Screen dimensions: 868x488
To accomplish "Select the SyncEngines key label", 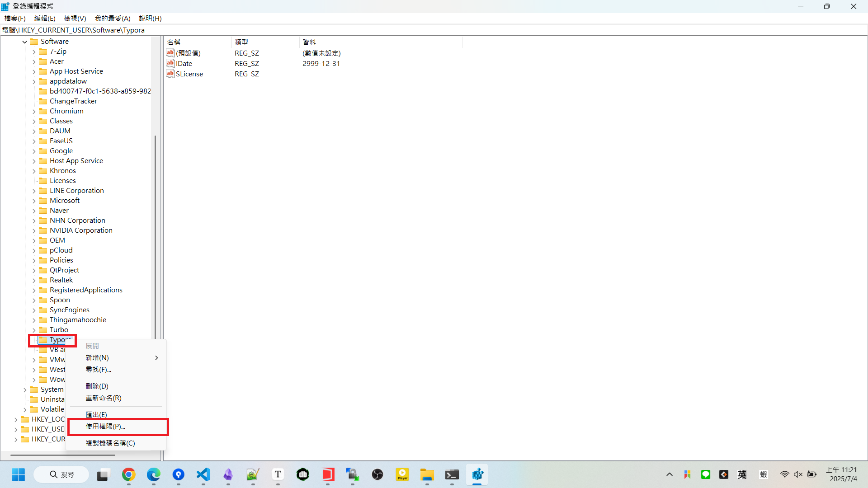I will click(x=70, y=310).
